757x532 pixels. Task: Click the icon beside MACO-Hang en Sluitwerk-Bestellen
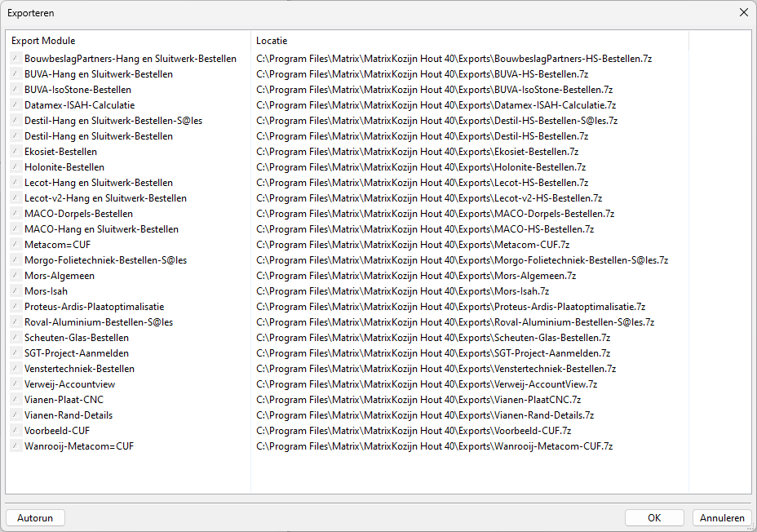(16, 228)
